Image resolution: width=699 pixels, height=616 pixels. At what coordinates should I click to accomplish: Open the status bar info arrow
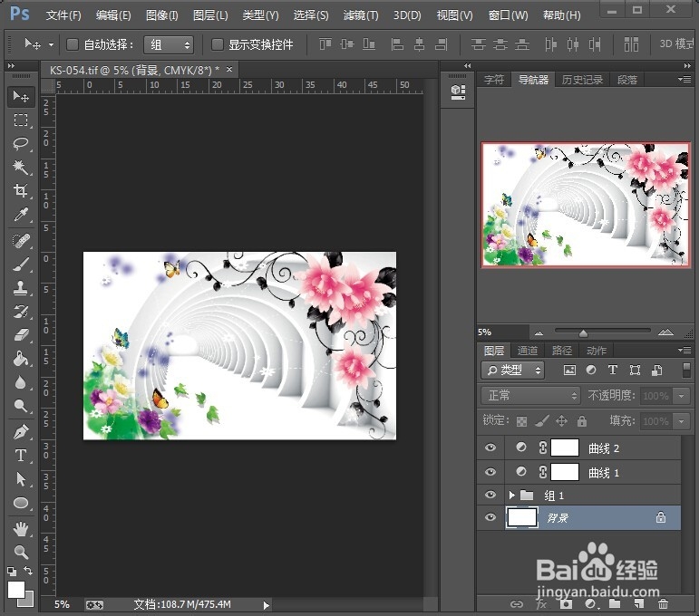267,605
